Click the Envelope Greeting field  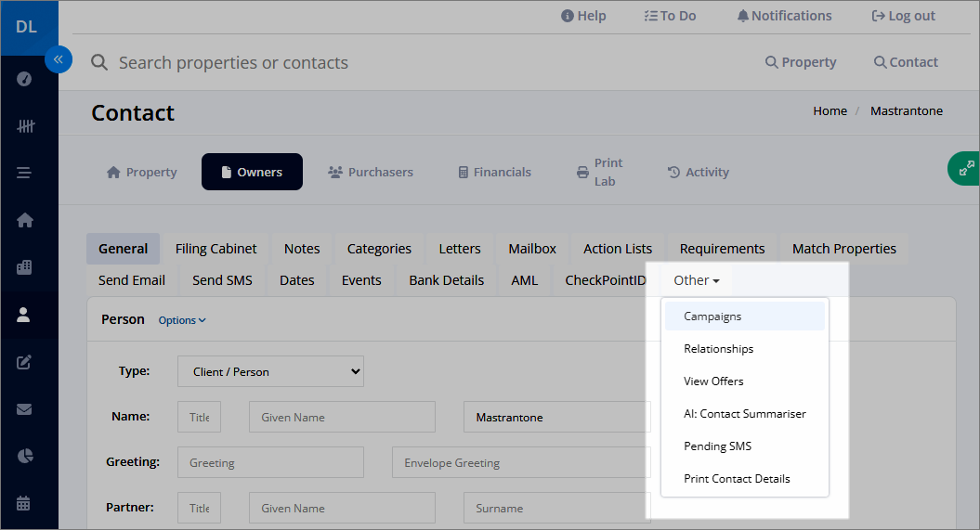521,462
